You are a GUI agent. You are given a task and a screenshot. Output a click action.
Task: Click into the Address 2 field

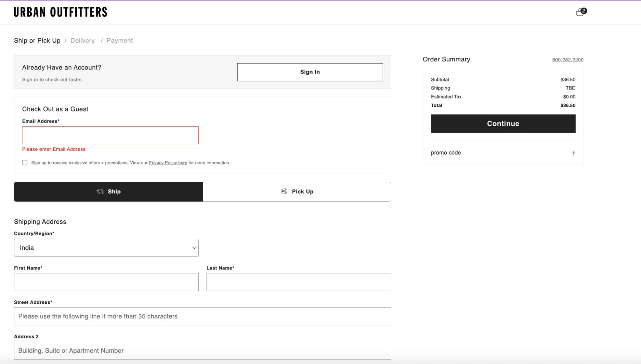click(x=202, y=351)
